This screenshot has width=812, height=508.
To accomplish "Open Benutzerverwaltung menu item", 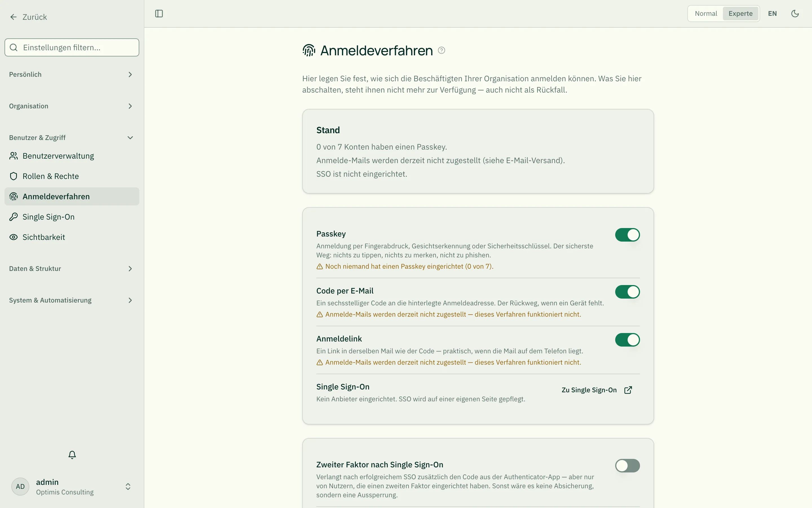I will pos(72,156).
